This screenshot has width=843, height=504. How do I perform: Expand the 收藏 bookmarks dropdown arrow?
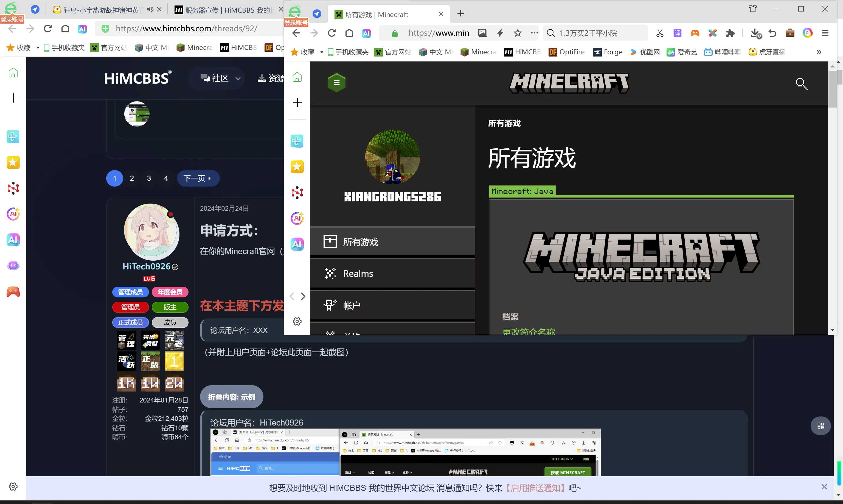[322, 52]
